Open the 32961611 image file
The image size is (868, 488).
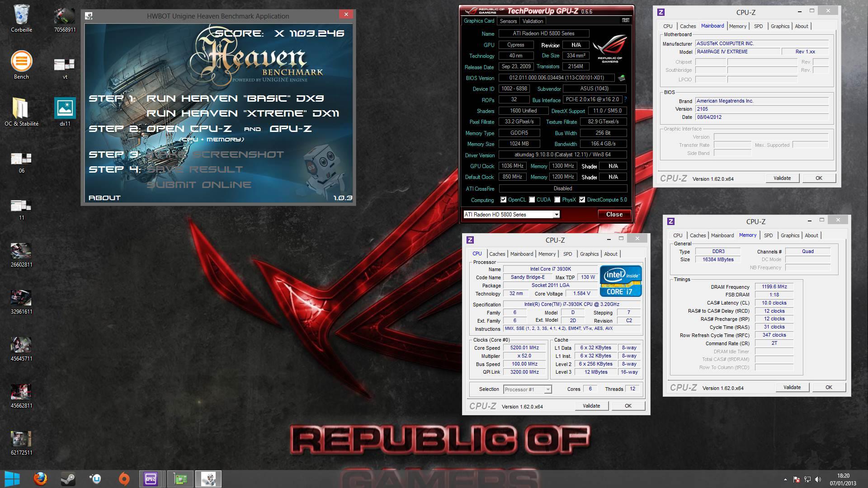click(x=21, y=302)
